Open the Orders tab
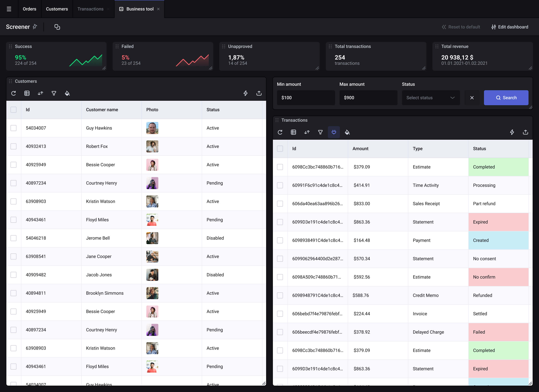The width and height of the screenshot is (539, 392). click(x=29, y=9)
